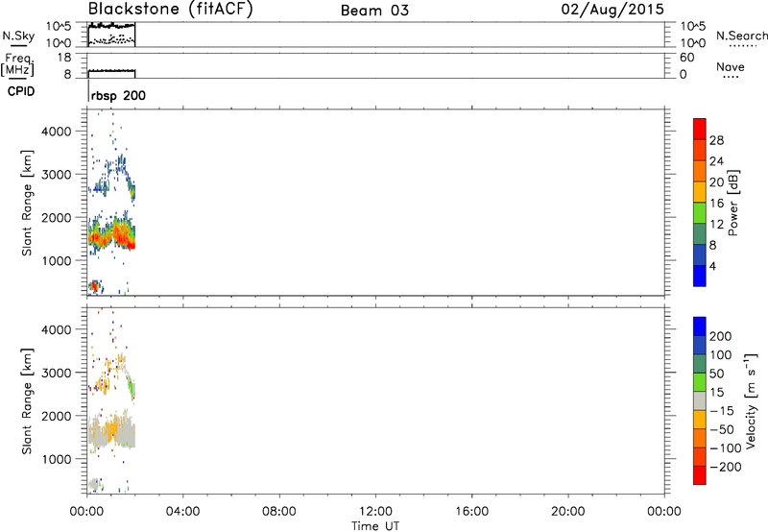Click the '-200' label on the Velocity colorbar
Image resolution: width=768 pixels, height=532 pixels.
pyautogui.click(x=726, y=467)
